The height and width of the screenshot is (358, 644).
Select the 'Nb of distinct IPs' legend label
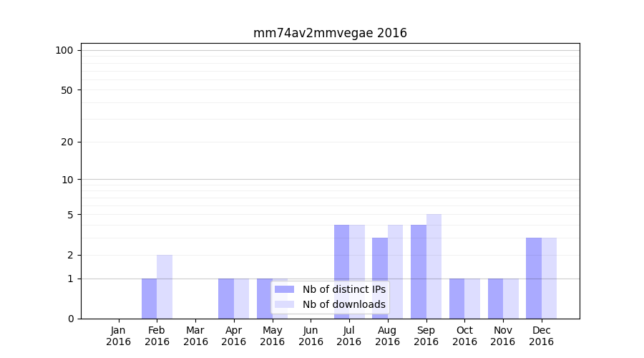[343, 289]
